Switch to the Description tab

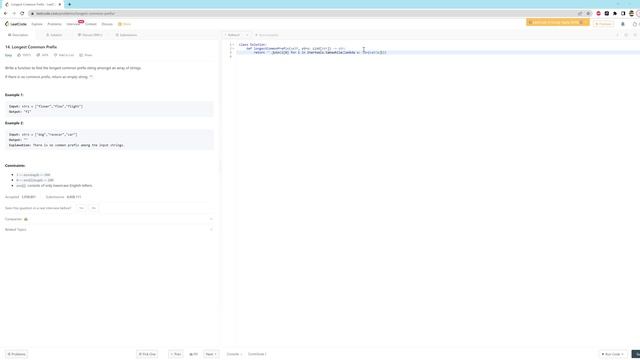18,35
